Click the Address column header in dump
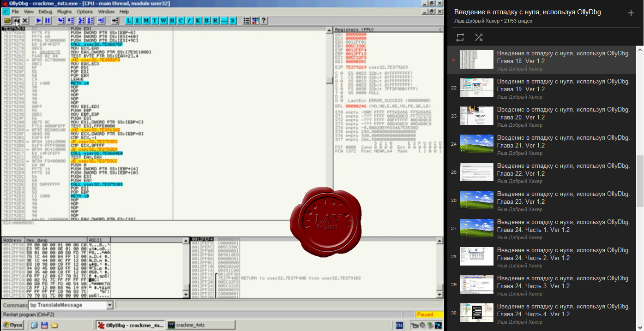The image size is (644, 331). coord(13,240)
